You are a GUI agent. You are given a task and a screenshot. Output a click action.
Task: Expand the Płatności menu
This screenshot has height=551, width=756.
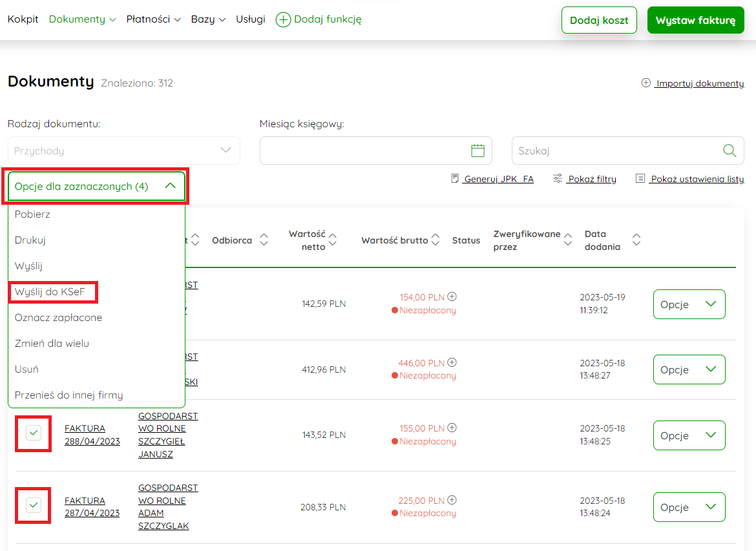click(x=153, y=19)
